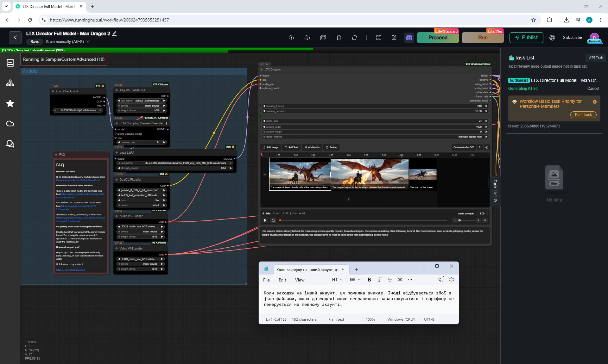
Task: Click the question mark help button in LTX Director
Action: point(480,147)
